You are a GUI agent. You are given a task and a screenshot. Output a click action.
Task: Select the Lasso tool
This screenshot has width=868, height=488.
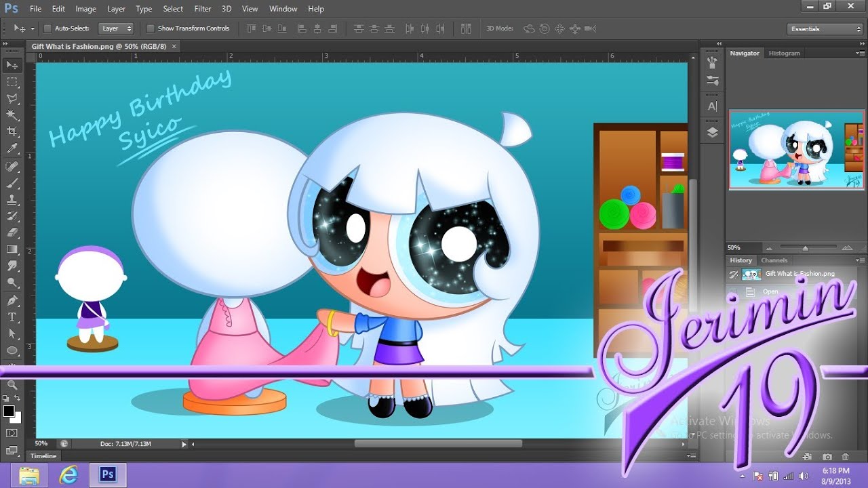[12, 99]
